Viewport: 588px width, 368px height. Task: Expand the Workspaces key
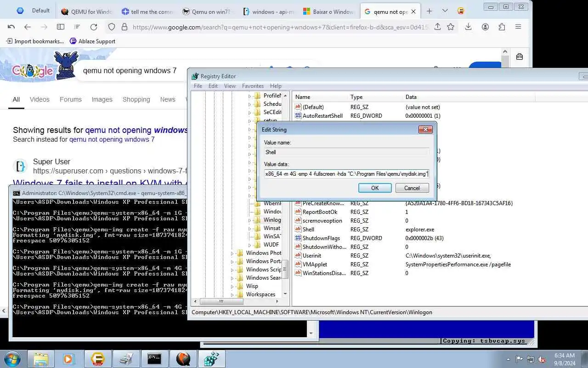point(232,294)
